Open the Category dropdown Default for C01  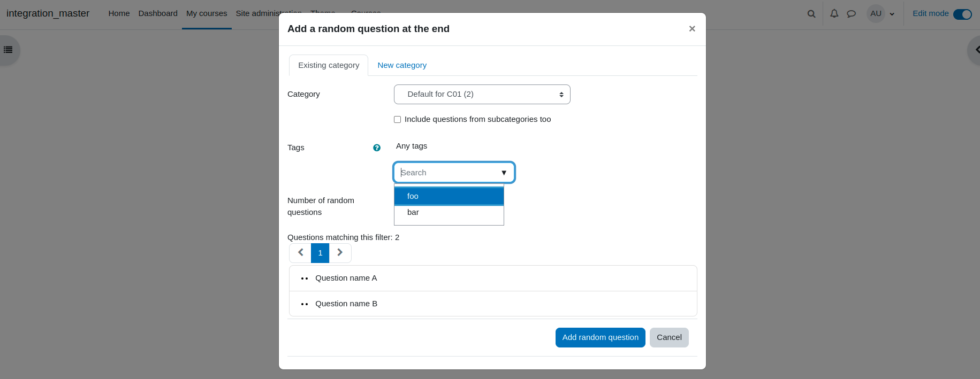coord(482,94)
